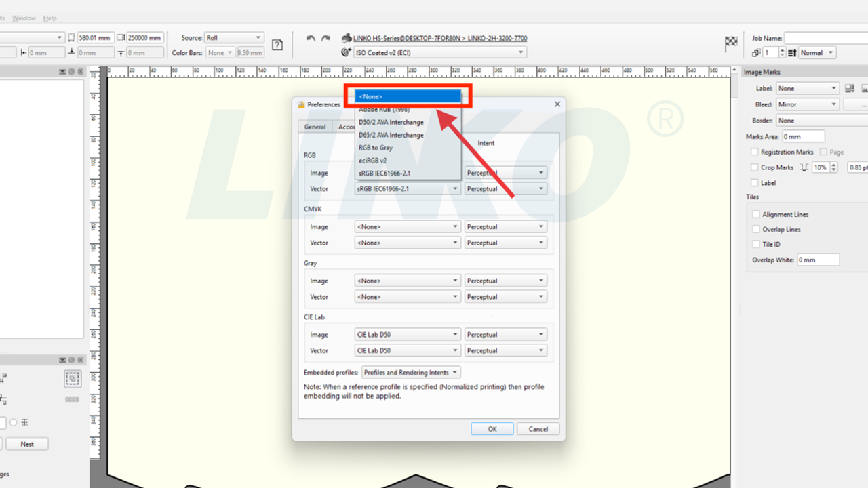Click the copies icon beside the 1 field

tap(756, 53)
